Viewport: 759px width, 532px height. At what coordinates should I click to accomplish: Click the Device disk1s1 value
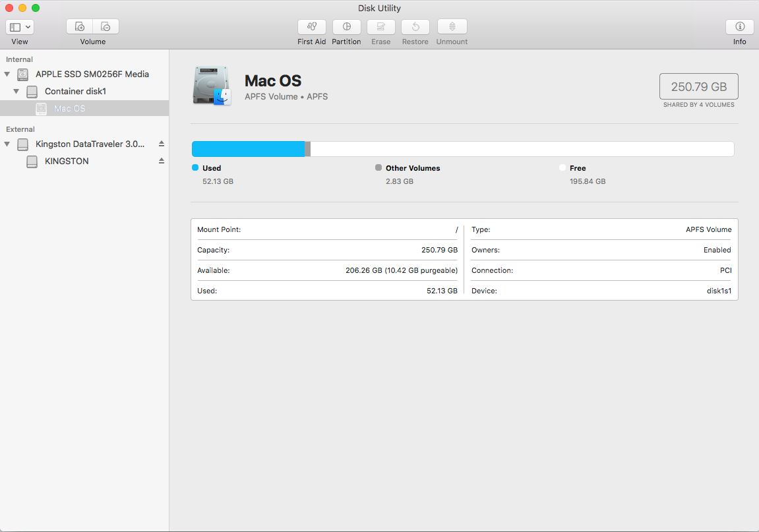pyautogui.click(x=719, y=291)
